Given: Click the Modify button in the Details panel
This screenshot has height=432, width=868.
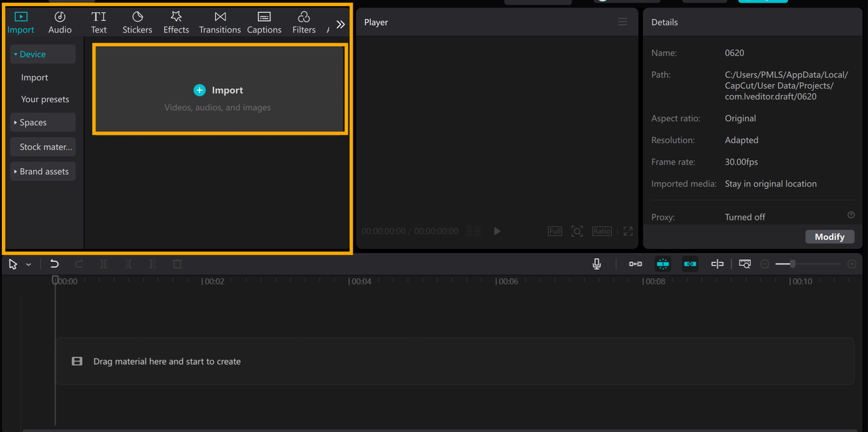Looking at the screenshot, I should pyautogui.click(x=829, y=236).
